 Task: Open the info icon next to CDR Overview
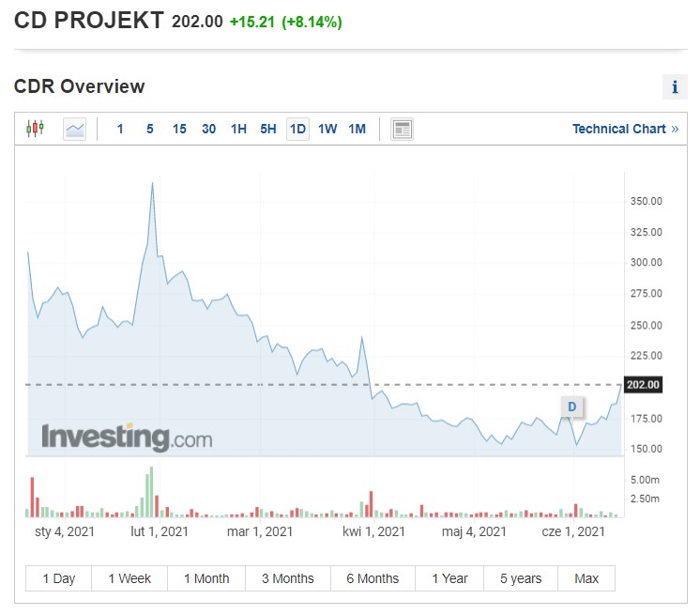675,86
